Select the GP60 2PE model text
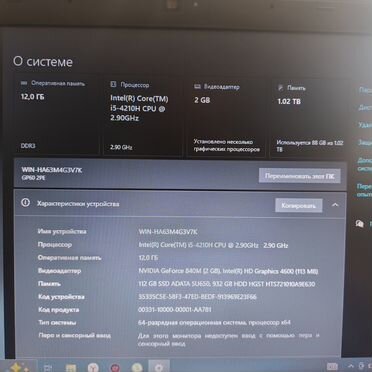The width and height of the screenshot is (372, 372). click(x=33, y=178)
